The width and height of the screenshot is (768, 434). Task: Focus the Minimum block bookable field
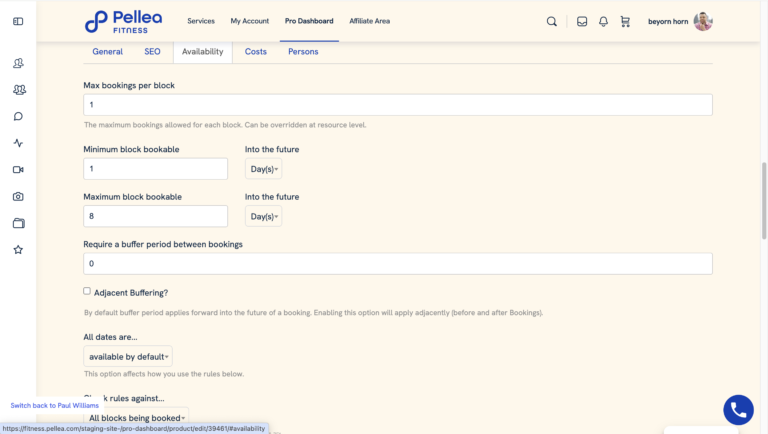[x=155, y=169]
